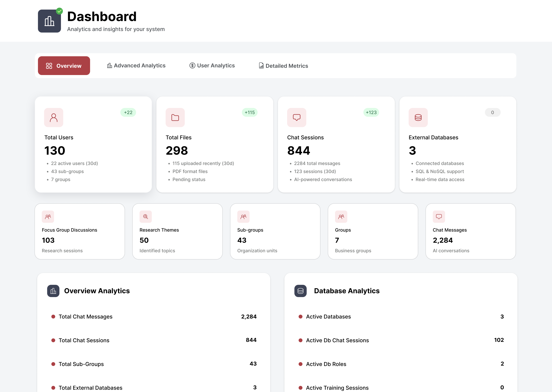Click the Dashboard logo with green checkmark
Image resolution: width=552 pixels, height=392 pixels.
pos(49,21)
